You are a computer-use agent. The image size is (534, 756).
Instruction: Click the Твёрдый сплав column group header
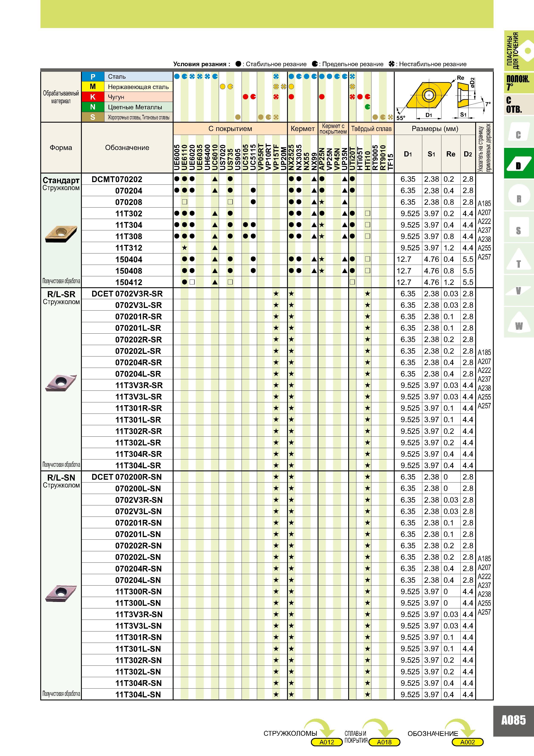[371, 129]
